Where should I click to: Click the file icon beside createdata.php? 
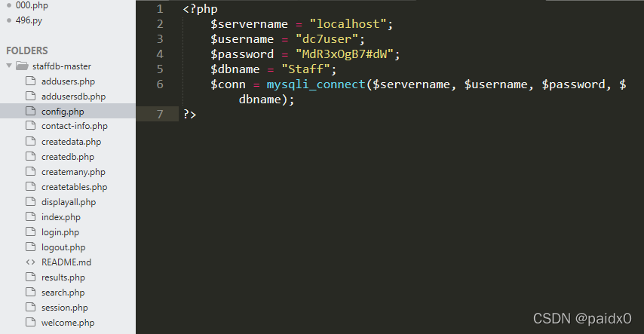(x=30, y=141)
